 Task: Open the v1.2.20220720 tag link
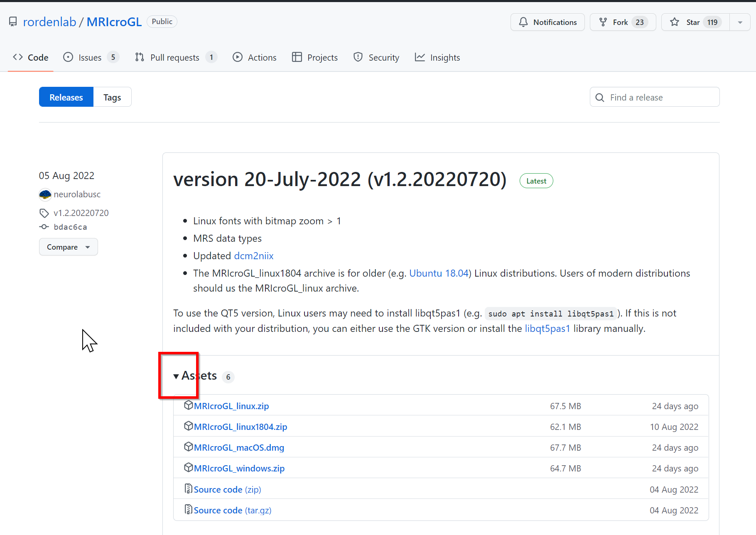[x=81, y=213]
